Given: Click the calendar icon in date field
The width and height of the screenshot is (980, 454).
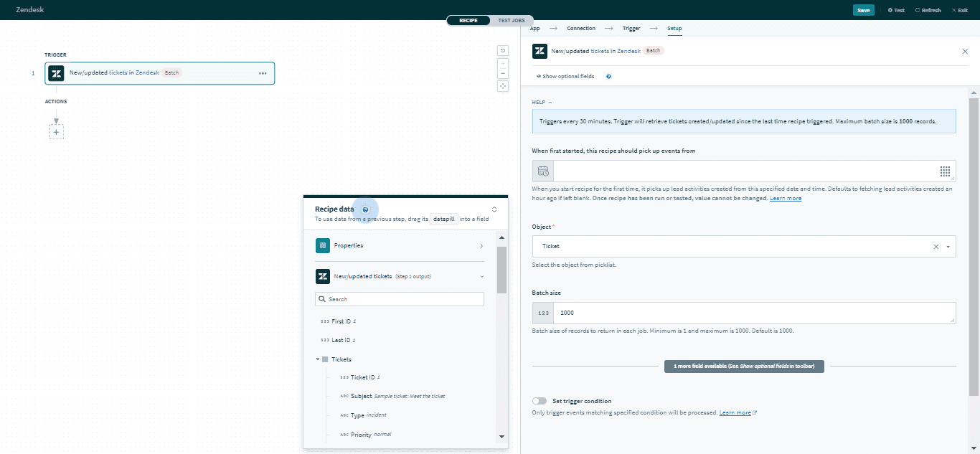Looking at the screenshot, I should [x=543, y=171].
